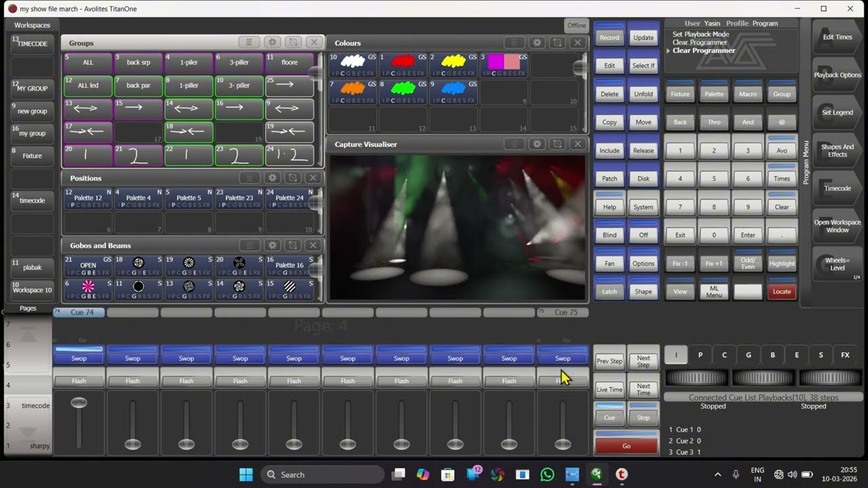The height and width of the screenshot is (488, 868).
Task: Select the Colour attribute bank C
Action: pos(724,354)
